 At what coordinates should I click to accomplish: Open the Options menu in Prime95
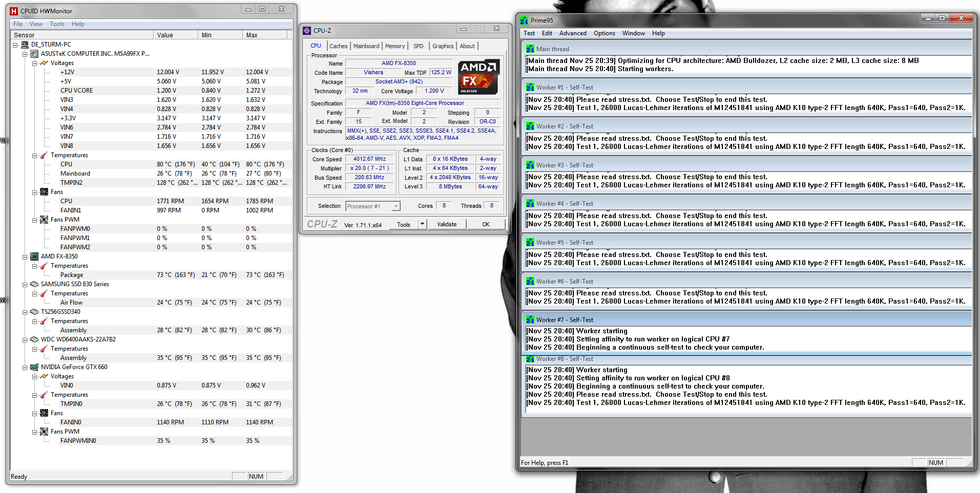[x=604, y=33]
